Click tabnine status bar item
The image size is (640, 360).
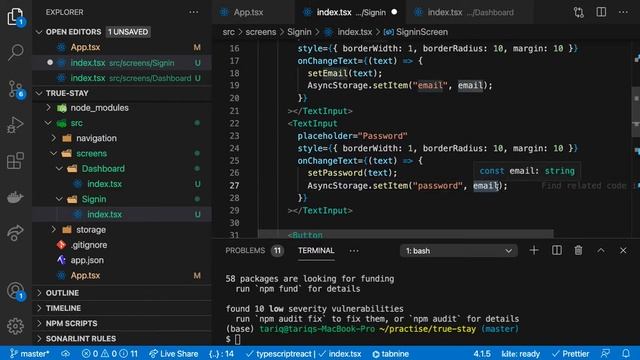(x=391, y=353)
